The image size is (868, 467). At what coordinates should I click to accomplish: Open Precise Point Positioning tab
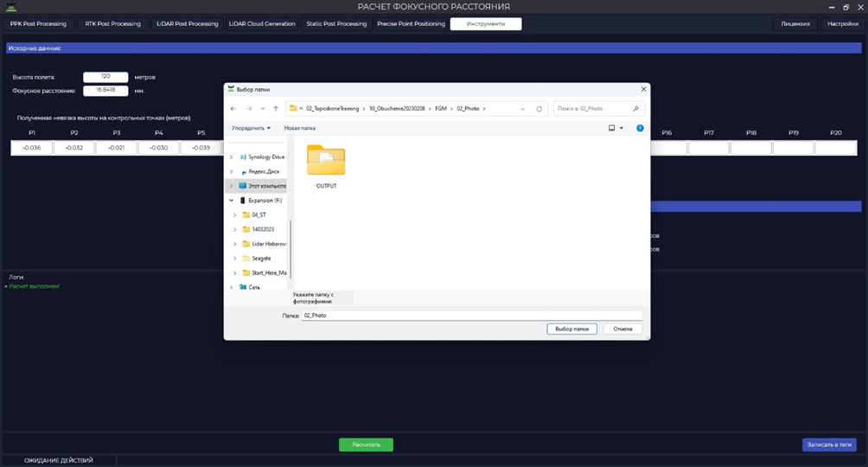click(411, 24)
